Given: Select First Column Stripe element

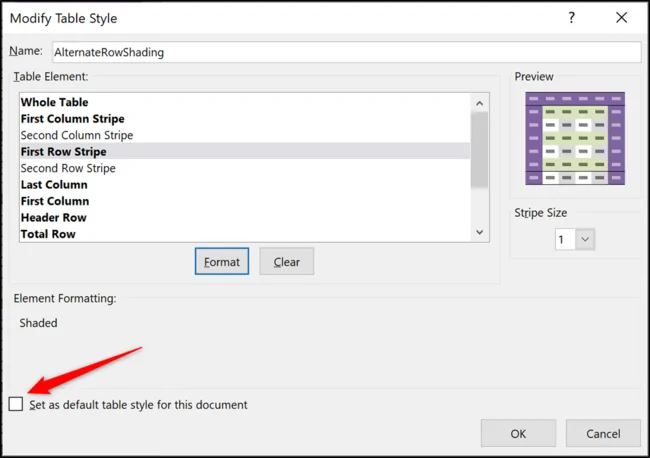Looking at the screenshot, I should [x=73, y=119].
